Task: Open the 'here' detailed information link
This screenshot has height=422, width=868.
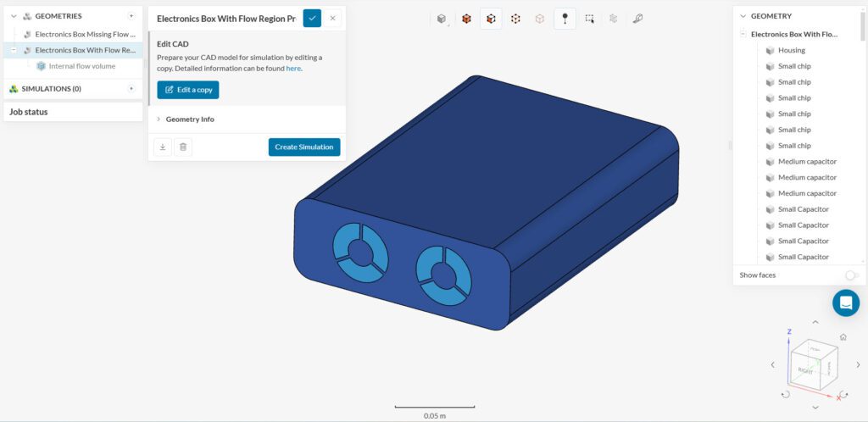Action: tap(293, 69)
